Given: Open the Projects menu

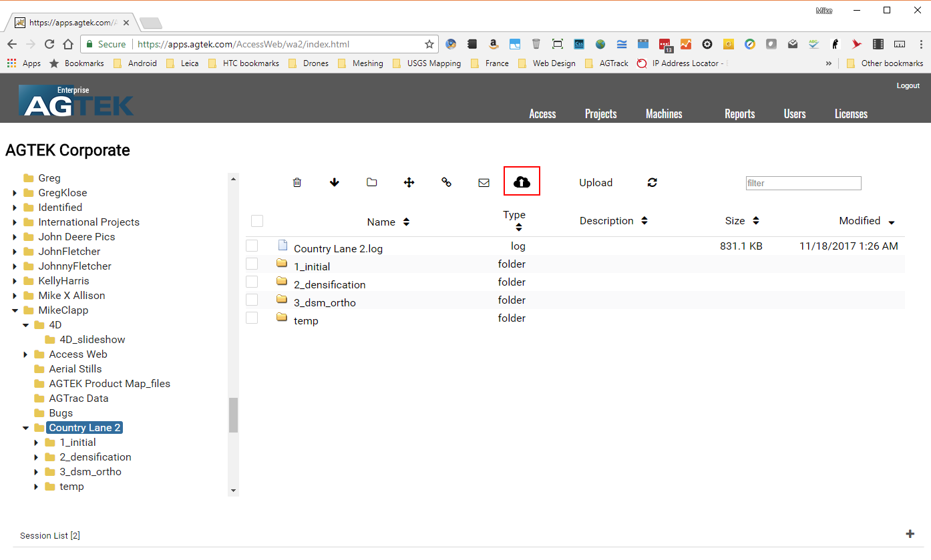Looking at the screenshot, I should tap(600, 113).
